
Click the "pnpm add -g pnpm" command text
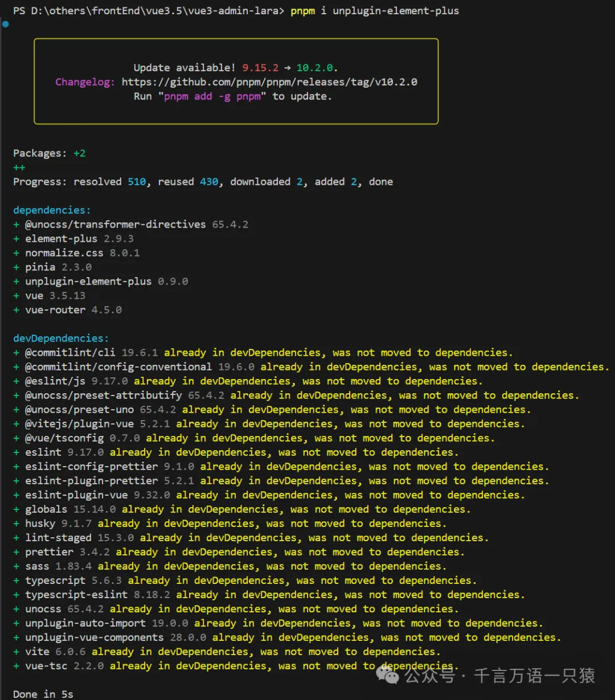[x=213, y=96]
